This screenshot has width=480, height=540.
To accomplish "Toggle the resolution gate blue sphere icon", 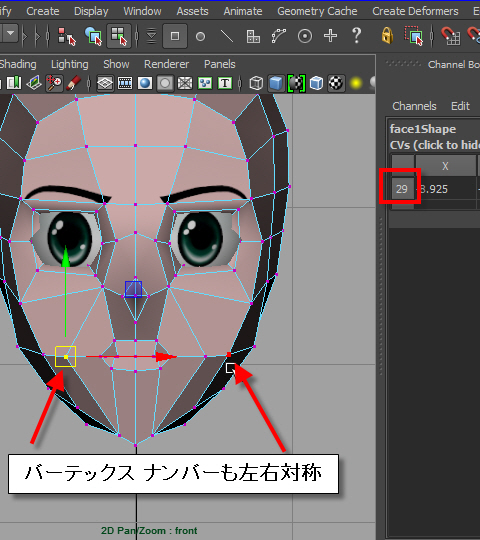I will 145,83.
